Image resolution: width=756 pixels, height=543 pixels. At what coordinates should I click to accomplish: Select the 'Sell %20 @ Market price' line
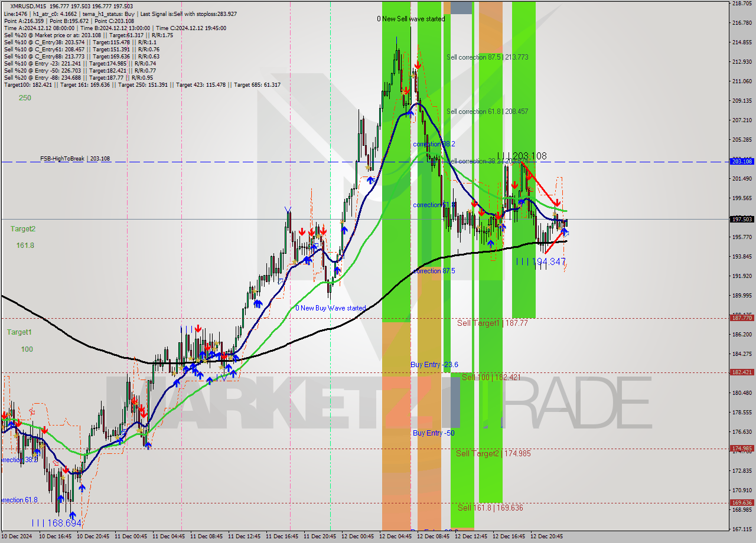tap(88, 35)
